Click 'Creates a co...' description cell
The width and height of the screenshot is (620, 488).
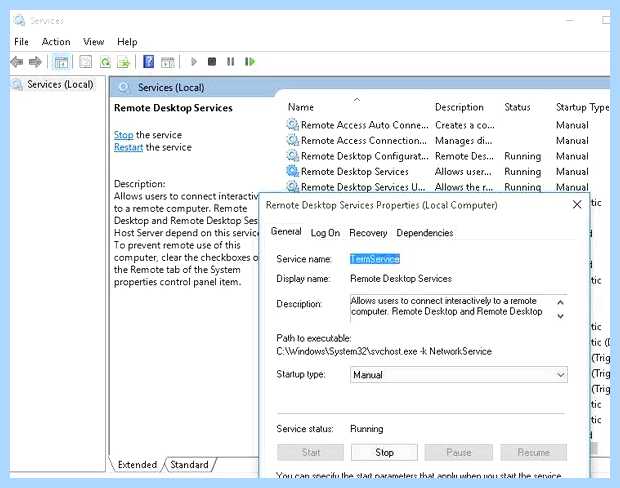(465, 125)
